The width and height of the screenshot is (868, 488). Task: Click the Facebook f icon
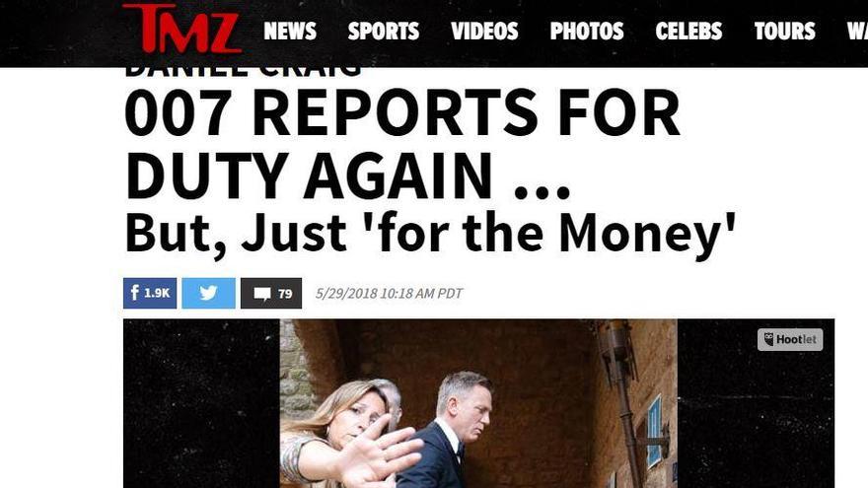pos(134,293)
